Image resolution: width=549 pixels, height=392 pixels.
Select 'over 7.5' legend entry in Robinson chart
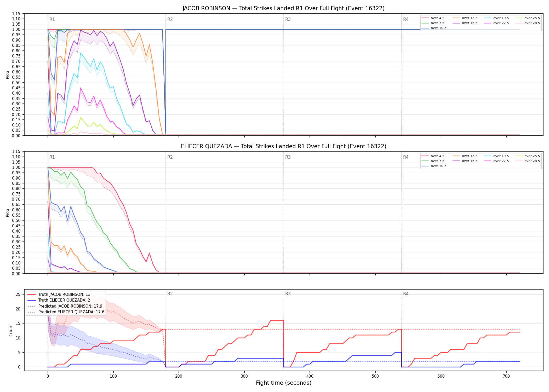(x=433, y=23)
